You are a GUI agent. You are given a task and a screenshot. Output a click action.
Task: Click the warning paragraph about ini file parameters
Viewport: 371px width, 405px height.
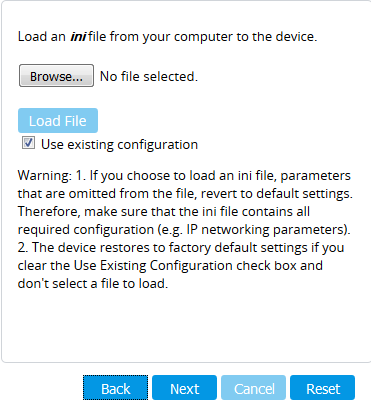point(185,202)
